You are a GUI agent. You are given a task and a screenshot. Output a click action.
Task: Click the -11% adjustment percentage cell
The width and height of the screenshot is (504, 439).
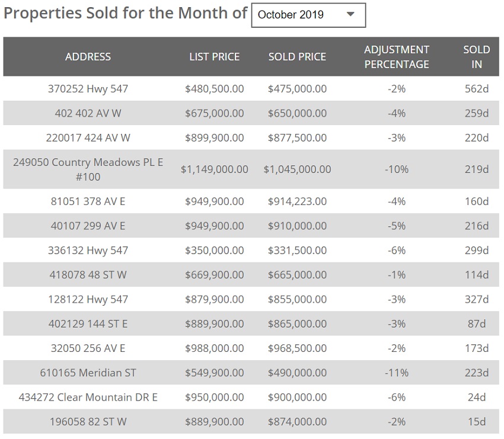click(x=396, y=373)
